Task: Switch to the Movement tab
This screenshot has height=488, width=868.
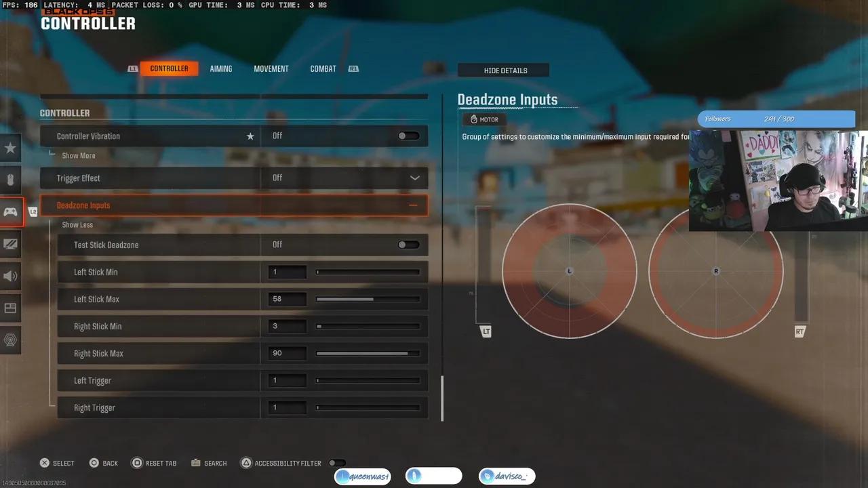Action: click(271, 68)
